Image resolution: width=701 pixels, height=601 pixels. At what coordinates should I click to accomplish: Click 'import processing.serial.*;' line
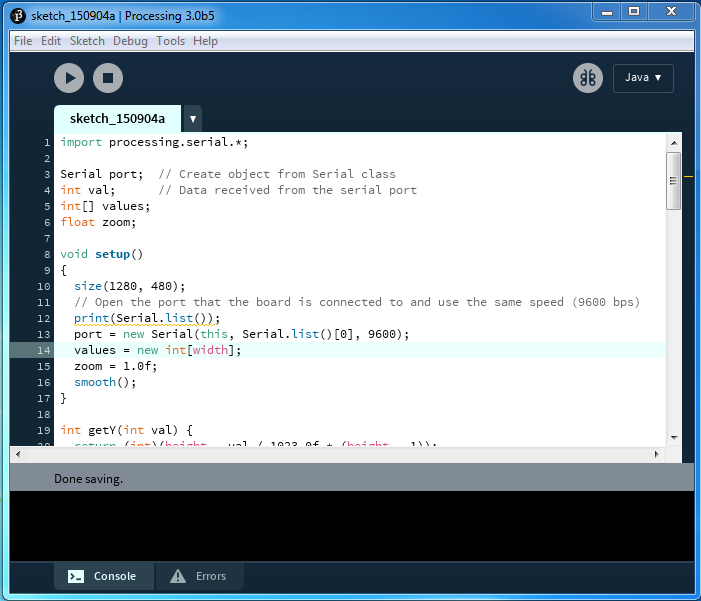pos(154,142)
